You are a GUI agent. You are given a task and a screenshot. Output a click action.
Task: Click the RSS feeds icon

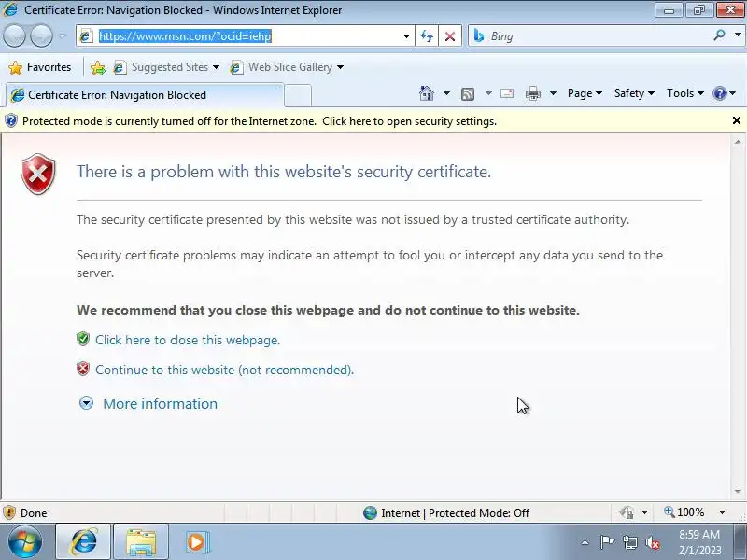pos(468,94)
